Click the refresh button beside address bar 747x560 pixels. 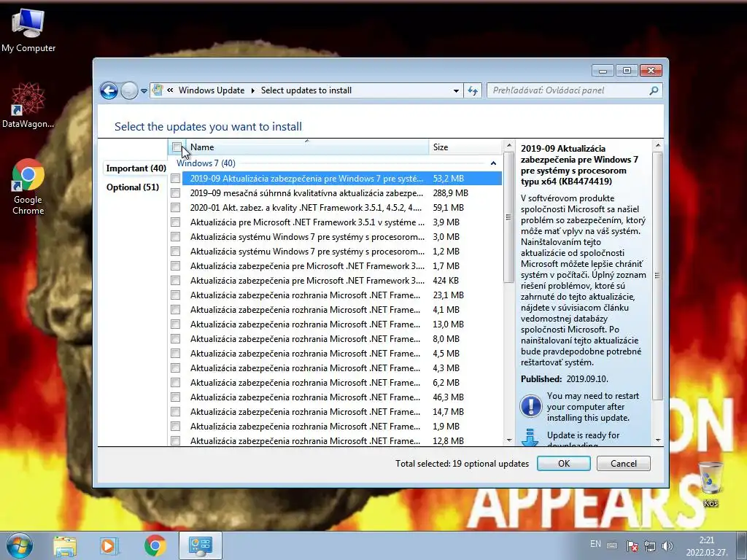(x=473, y=90)
